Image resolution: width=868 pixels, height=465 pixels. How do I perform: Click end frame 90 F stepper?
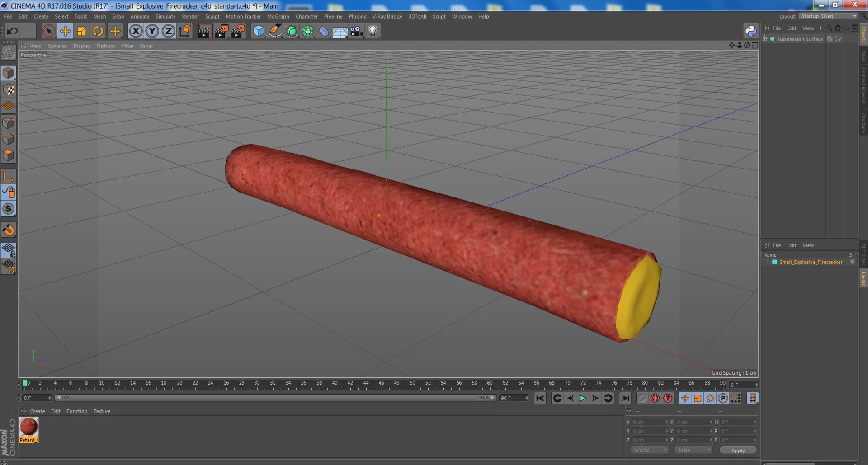pos(527,398)
